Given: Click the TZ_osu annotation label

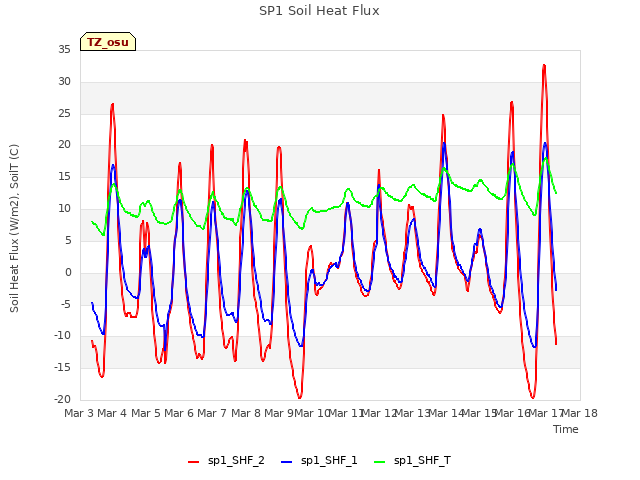Looking at the screenshot, I should click(x=108, y=42).
